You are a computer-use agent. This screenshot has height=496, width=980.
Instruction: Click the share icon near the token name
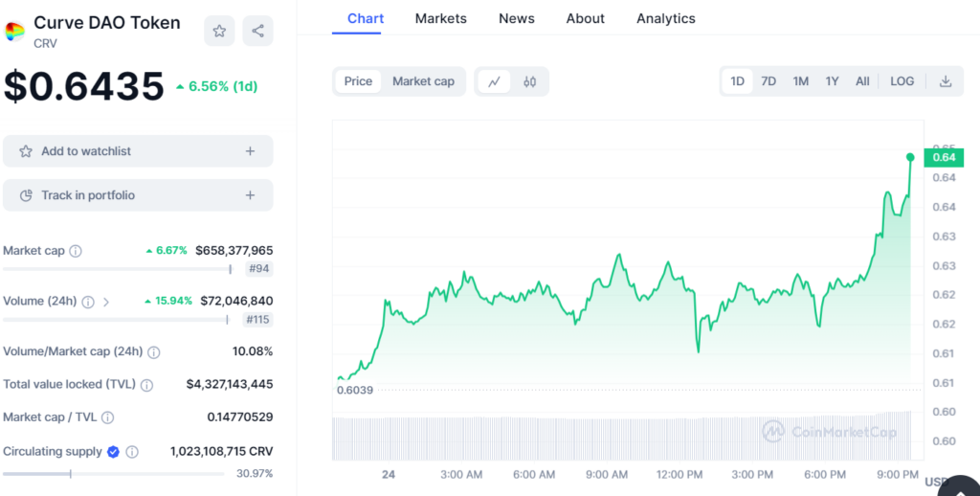tap(257, 31)
